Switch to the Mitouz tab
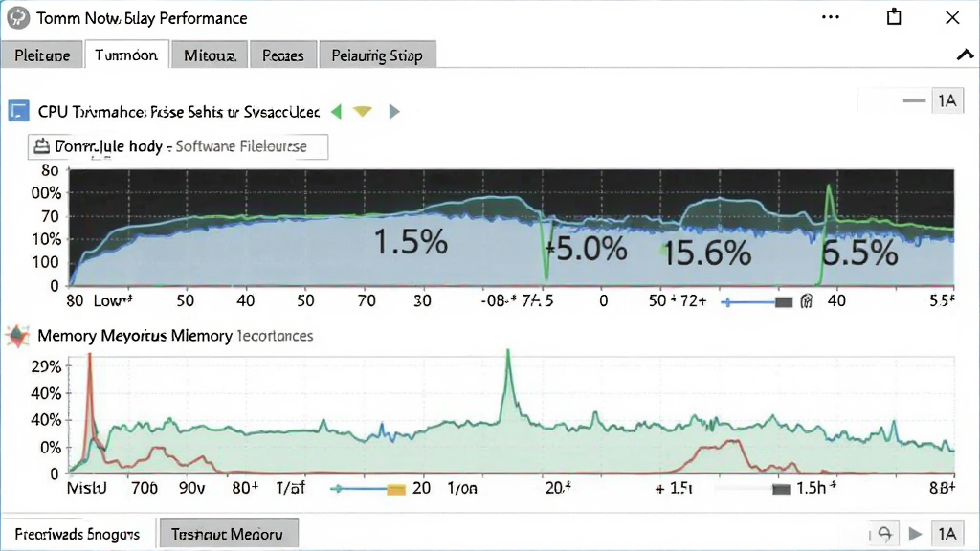The height and width of the screenshot is (551, 980). click(210, 55)
